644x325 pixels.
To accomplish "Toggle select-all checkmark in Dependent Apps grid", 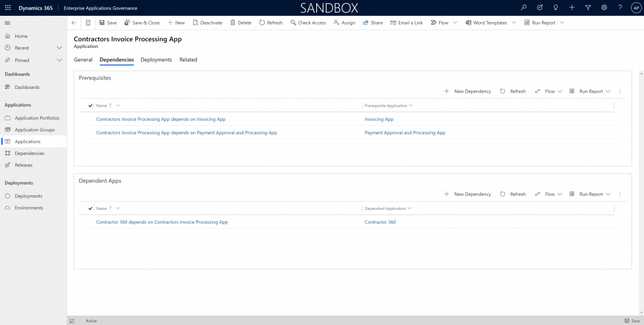I will pos(91,208).
